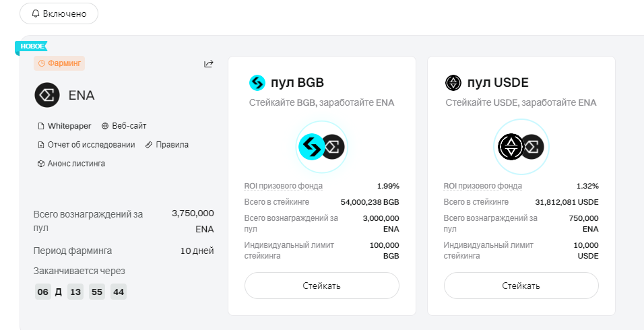The image size is (644, 330).
Task: Click the USDE logo in пул USDE title
Action: (x=453, y=83)
